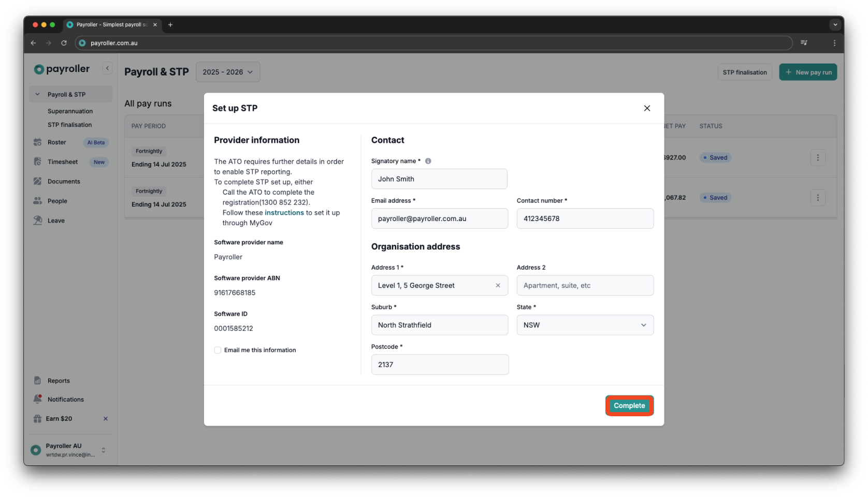Reload the page
The width and height of the screenshot is (868, 497).
[64, 43]
